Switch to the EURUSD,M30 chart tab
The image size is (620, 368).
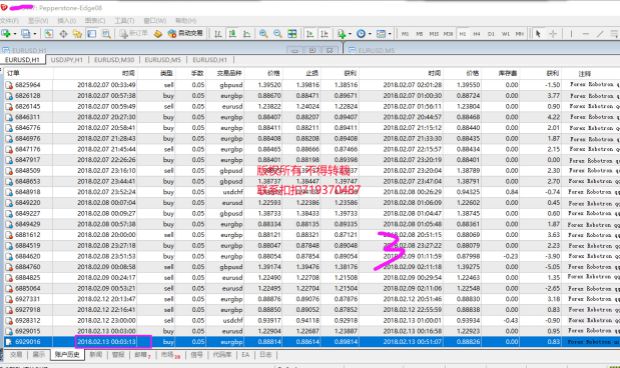pyautogui.click(x=114, y=60)
